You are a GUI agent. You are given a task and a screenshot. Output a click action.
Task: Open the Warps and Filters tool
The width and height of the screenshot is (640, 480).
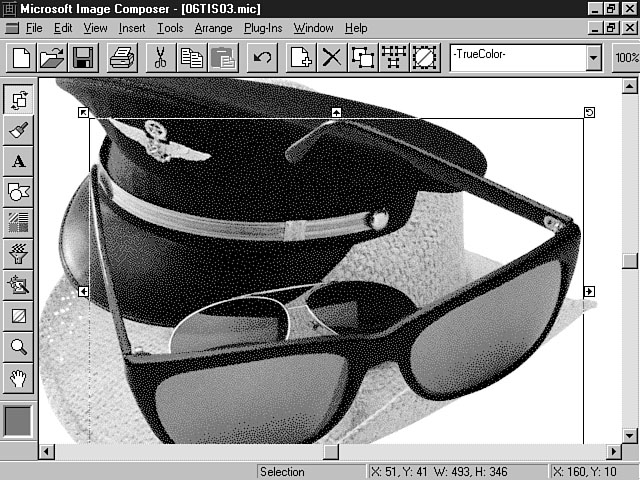19,253
